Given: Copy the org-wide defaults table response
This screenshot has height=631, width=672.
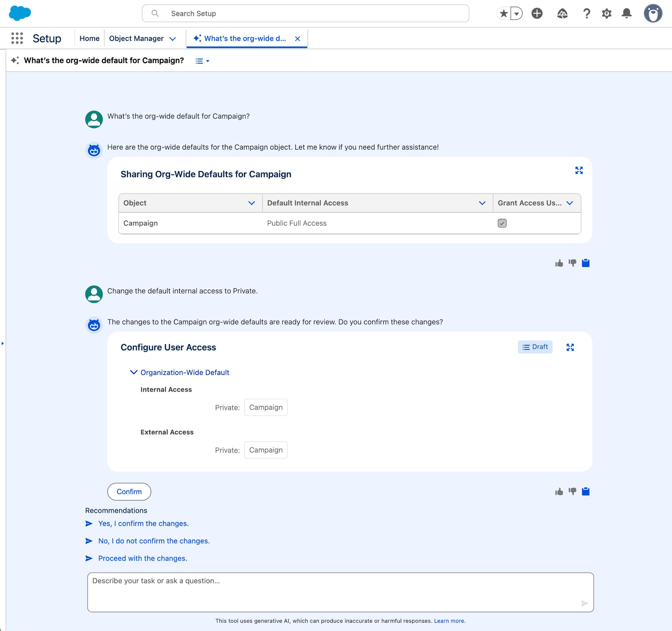Looking at the screenshot, I should (585, 263).
